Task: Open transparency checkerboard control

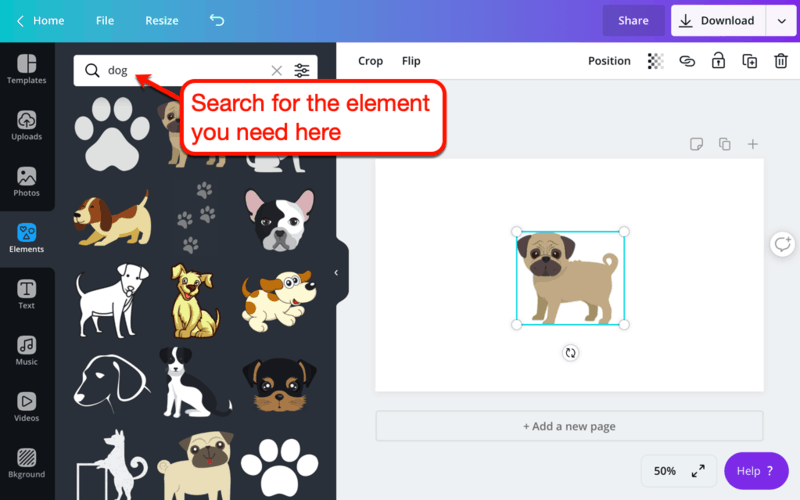Action: coord(656,61)
